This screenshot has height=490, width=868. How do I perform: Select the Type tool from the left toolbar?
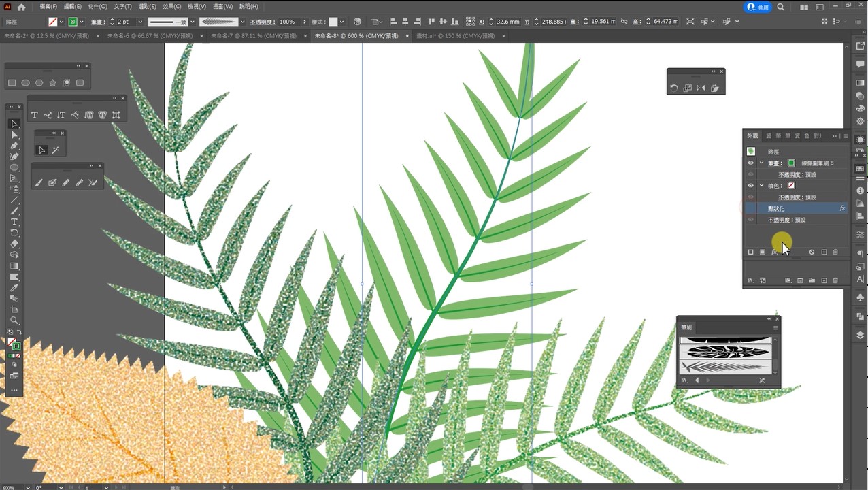(x=14, y=223)
